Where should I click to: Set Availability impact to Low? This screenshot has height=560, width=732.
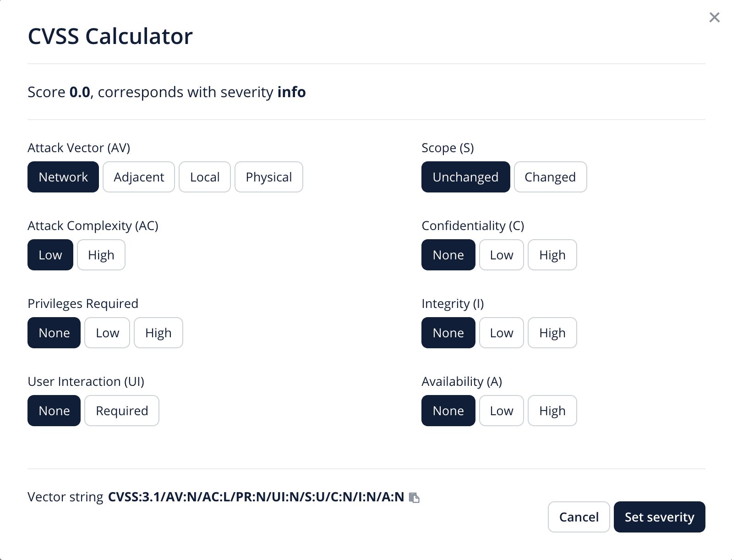coord(502,411)
